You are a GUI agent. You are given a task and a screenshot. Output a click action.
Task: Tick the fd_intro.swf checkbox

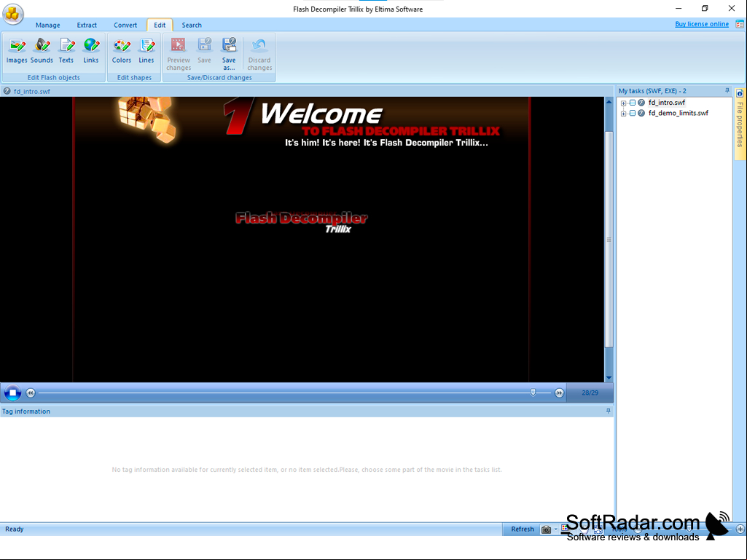[x=632, y=103]
